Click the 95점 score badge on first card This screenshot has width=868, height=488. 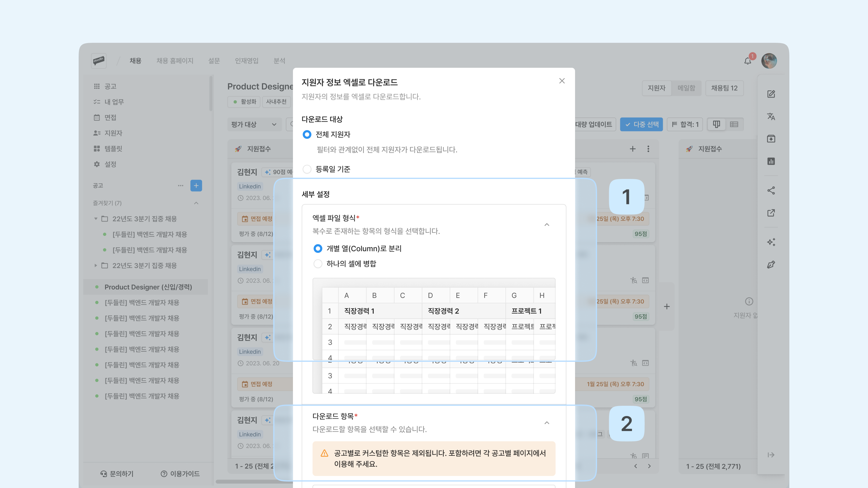640,234
